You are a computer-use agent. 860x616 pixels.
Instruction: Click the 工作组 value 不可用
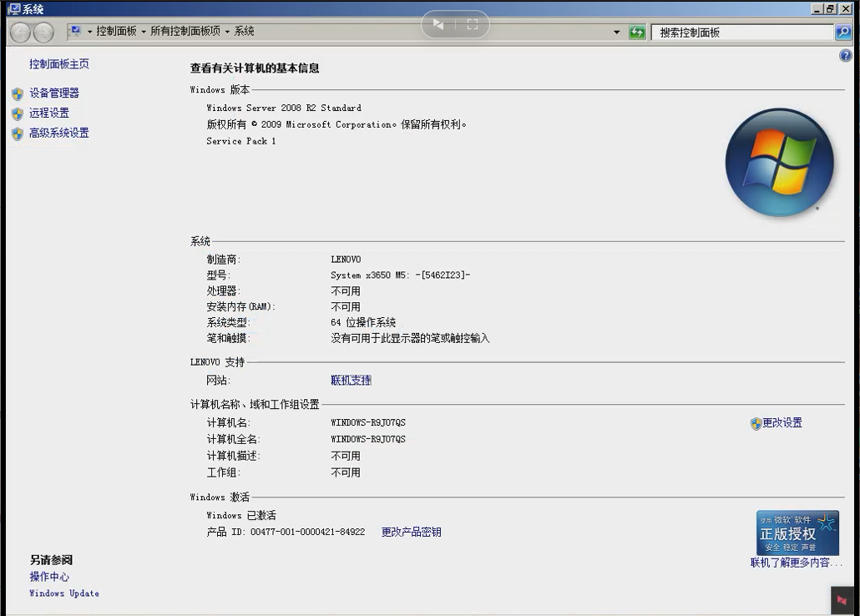(x=346, y=472)
